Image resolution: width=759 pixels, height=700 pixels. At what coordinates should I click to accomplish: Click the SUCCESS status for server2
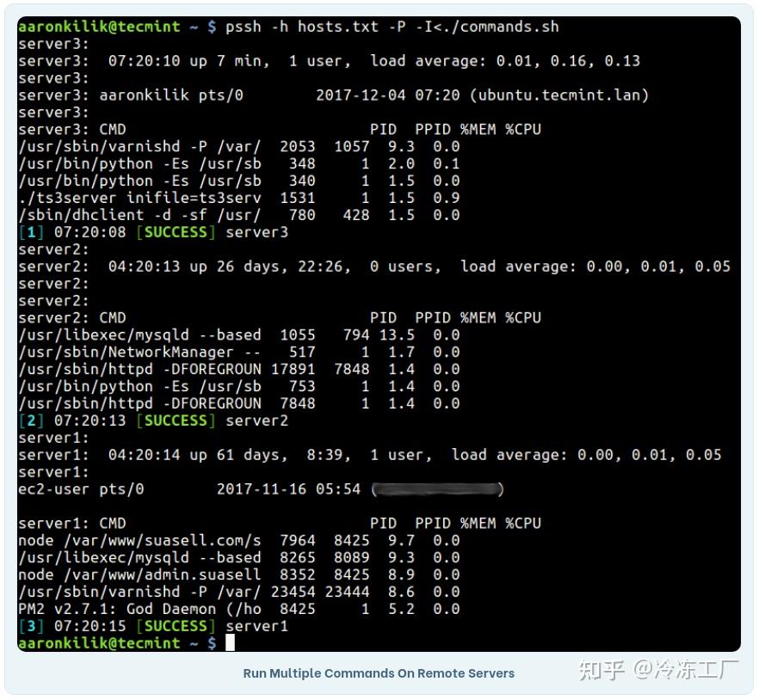[176, 421]
